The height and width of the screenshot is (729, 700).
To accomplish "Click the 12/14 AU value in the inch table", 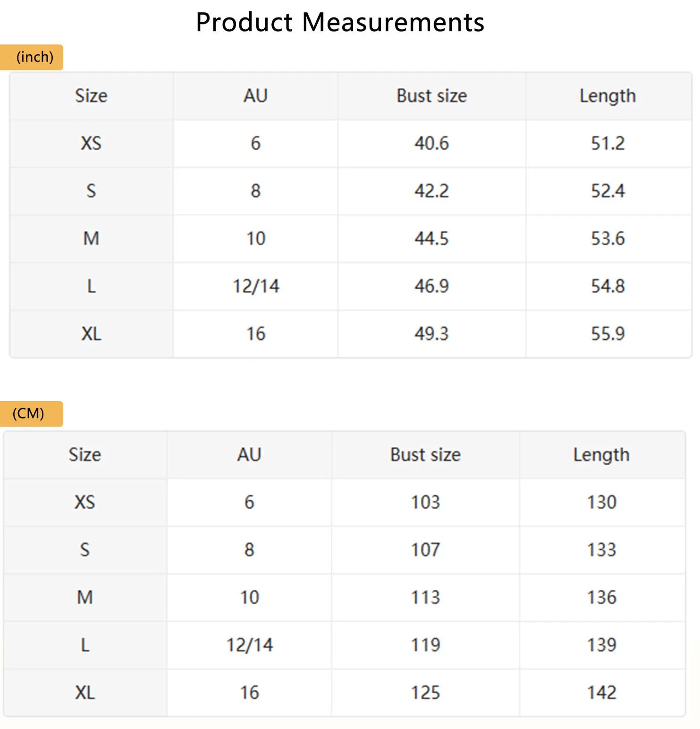I will point(256,286).
